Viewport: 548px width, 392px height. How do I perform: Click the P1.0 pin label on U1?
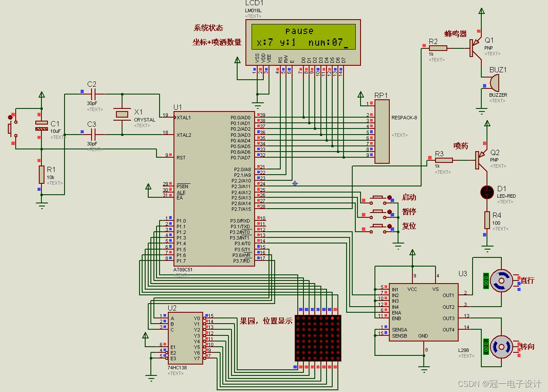(181, 221)
